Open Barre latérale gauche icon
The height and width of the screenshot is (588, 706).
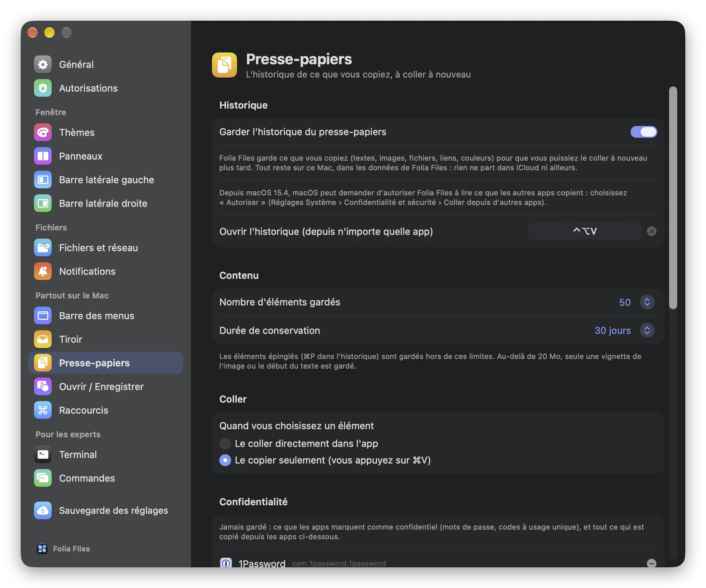point(43,180)
